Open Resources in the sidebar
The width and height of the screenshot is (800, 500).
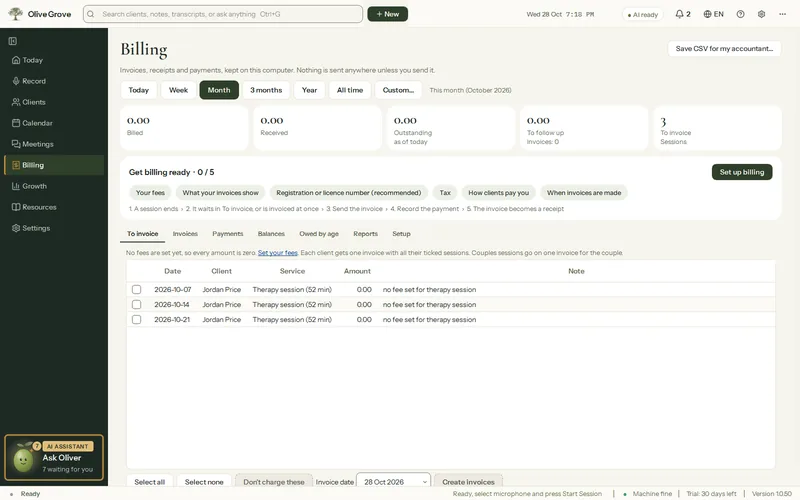[54, 207]
